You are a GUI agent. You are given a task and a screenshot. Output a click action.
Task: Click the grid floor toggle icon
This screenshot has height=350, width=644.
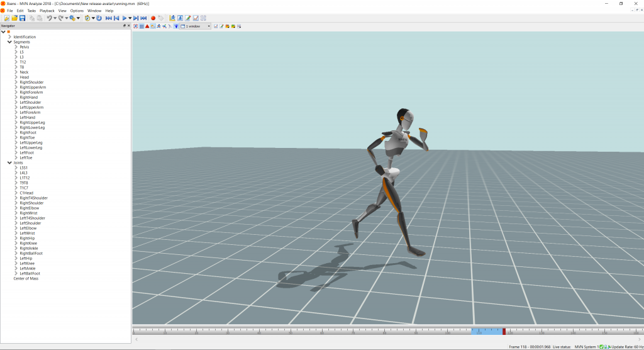coord(142,26)
